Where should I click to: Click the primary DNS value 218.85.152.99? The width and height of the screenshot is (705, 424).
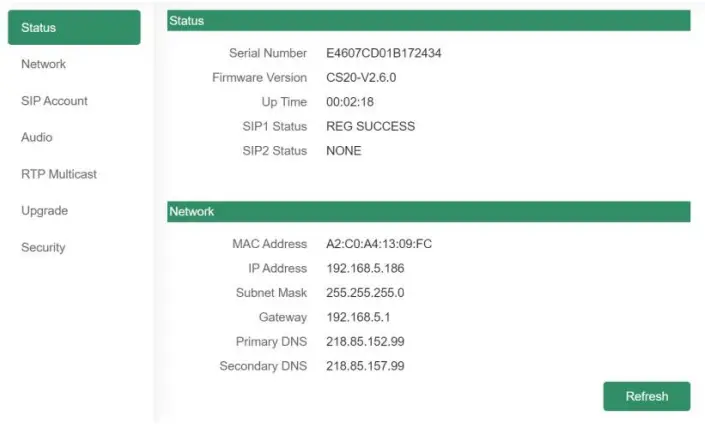365,342
